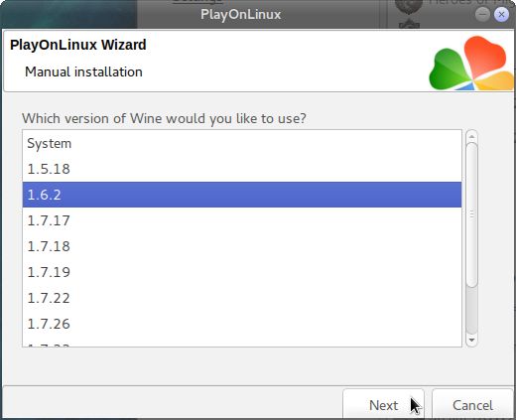This screenshot has width=516, height=420.
Task: Click the scrollbar track below the thumb
Action: 471,311
